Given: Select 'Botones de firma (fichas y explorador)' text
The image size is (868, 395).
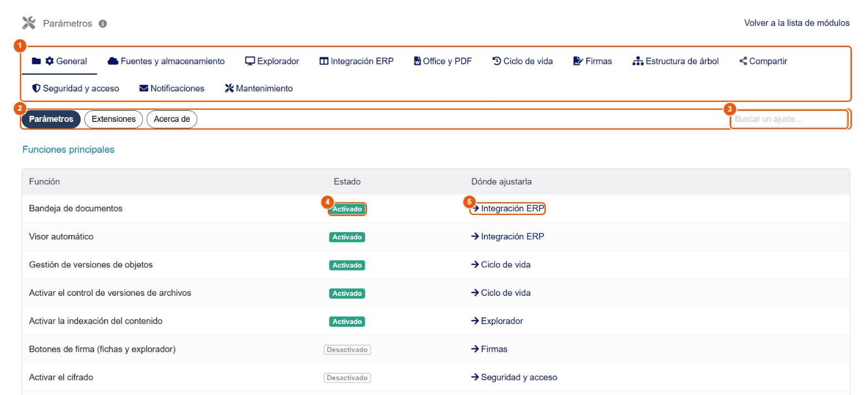Looking at the screenshot, I should point(102,350).
